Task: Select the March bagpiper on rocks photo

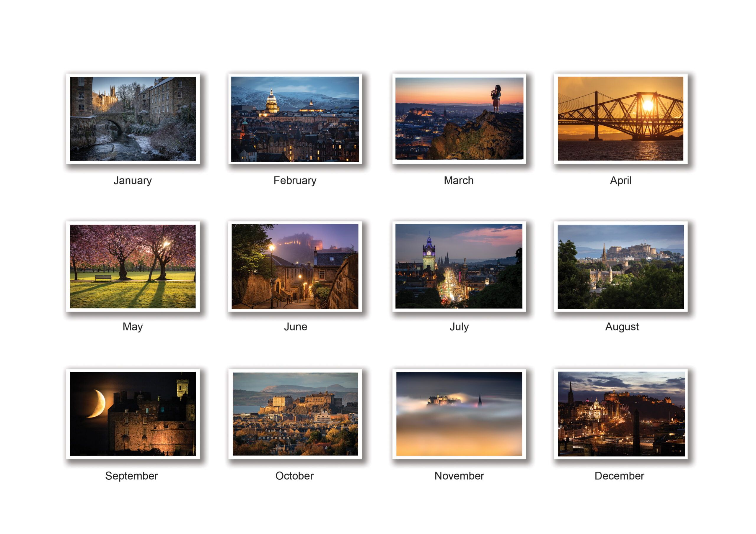Action: [x=459, y=119]
